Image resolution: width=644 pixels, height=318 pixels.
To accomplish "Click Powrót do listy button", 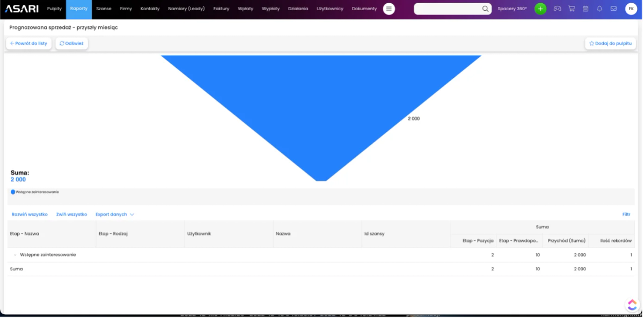I will pyautogui.click(x=29, y=43).
